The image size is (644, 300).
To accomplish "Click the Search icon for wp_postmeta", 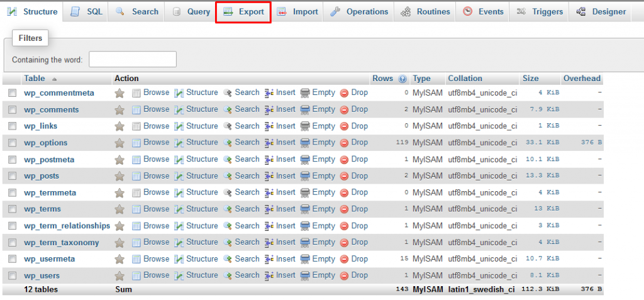I will point(228,160).
